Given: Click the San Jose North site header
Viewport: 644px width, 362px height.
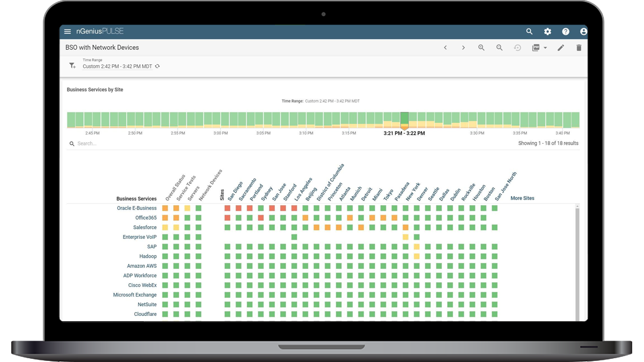Looking at the screenshot, I should click(506, 187).
